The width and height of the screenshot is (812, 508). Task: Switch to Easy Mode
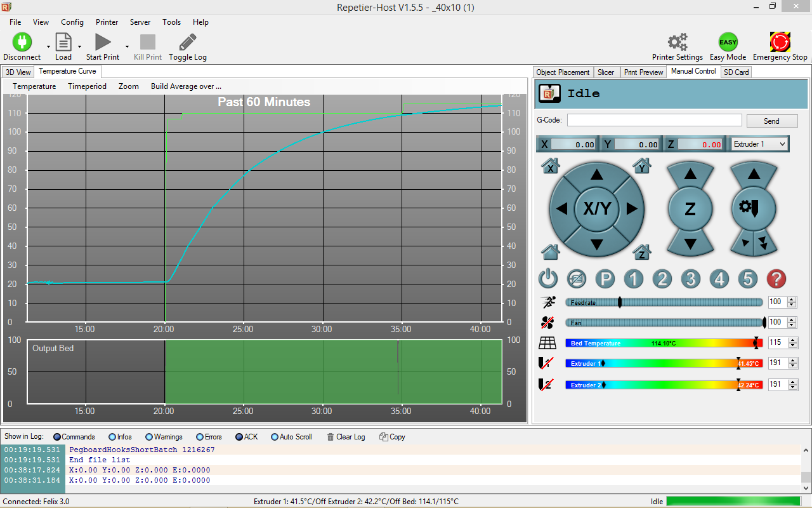coord(728,42)
